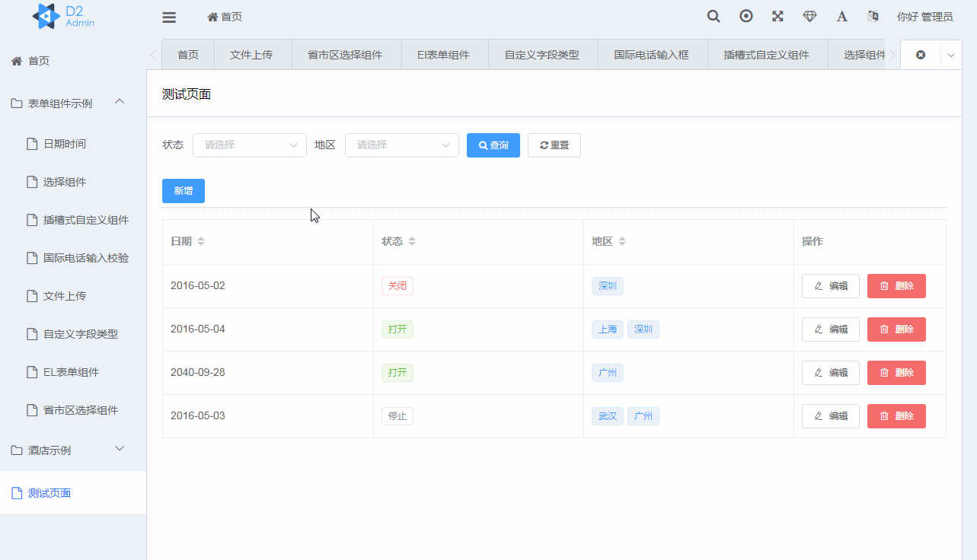Open 自定义字段类型 in the sidebar

[x=73, y=334]
